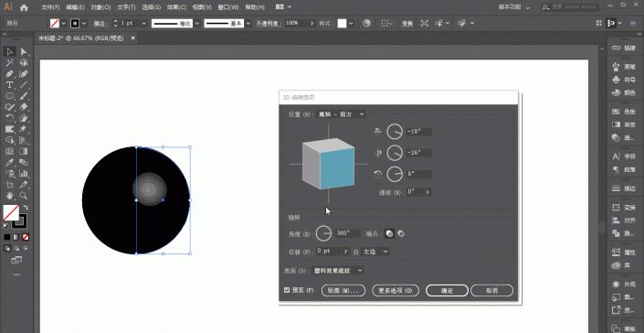Open the 对象(O) menu
The width and height of the screenshot is (644, 333).
[101, 7]
